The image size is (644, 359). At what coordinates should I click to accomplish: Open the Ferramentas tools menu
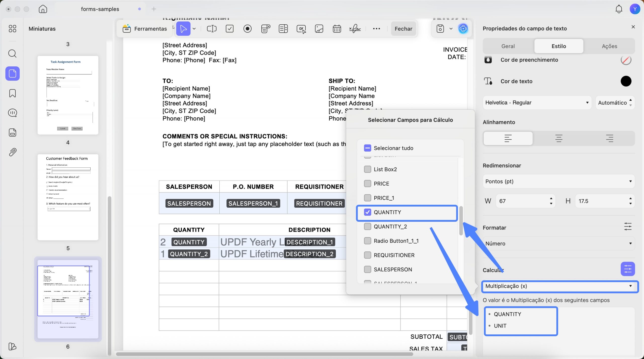pyautogui.click(x=145, y=29)
